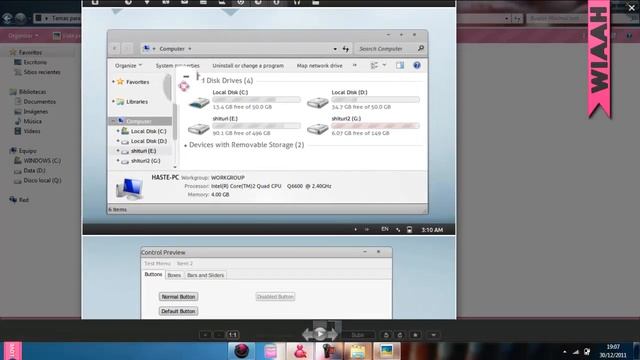Image resolution: width=640 pixels, height=360 pixels.
Task: Switch to Bars and Sliders tab
Action: 205,275
